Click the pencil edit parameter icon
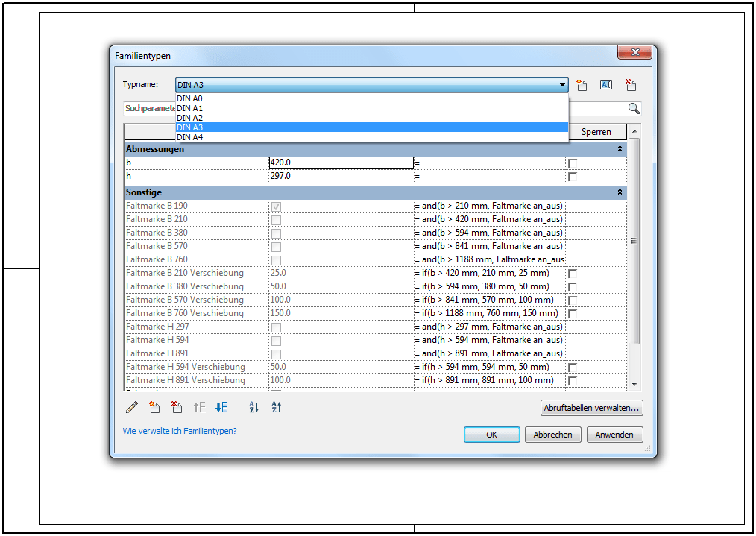Viewport: 756px width, 536px height. pyautogui.click(x=132, y=407)
